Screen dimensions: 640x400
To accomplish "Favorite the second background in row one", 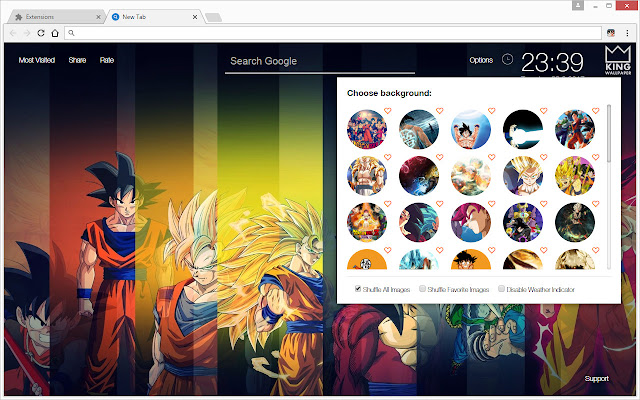I will pyautogui.click(x=440, y=111).
